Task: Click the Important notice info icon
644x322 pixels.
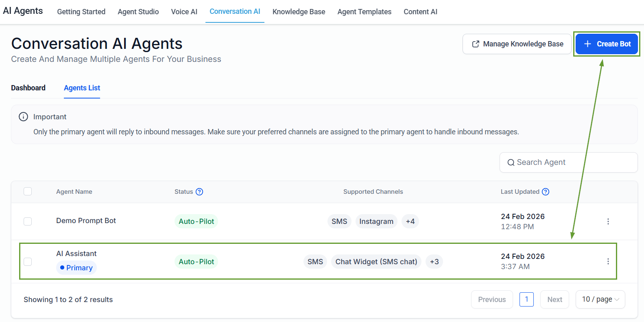Action: pos(24,117)
